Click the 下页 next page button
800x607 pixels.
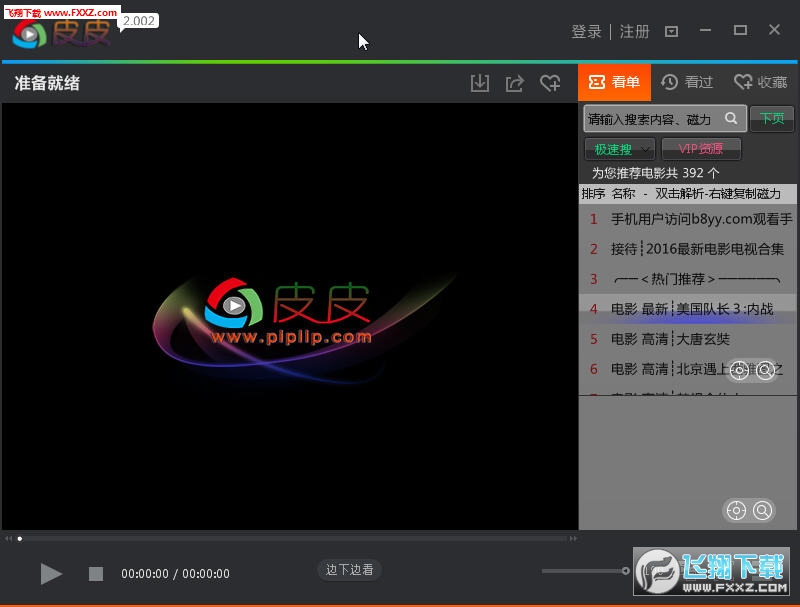pyautogui.click(x=772, y=118)
